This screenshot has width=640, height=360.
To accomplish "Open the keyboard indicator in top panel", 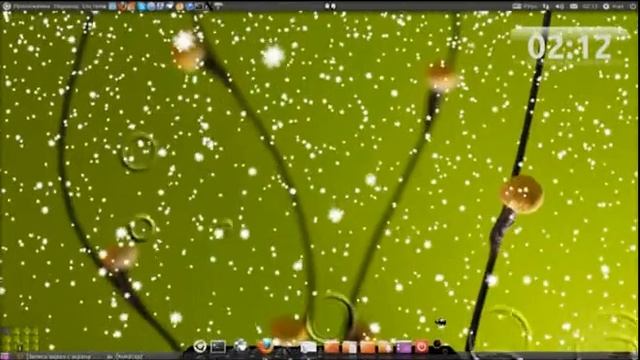I will [517, 6].
